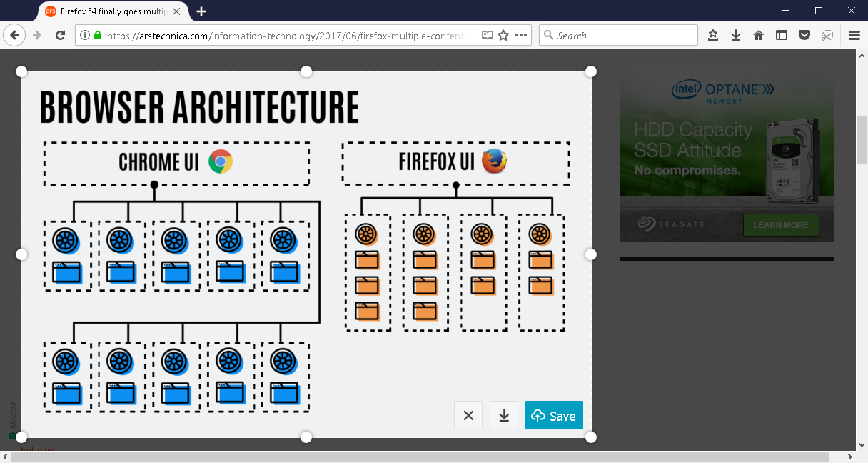This screenshot has height=463, width=868.
Task: Go back to the previous page
Action: 14,35
